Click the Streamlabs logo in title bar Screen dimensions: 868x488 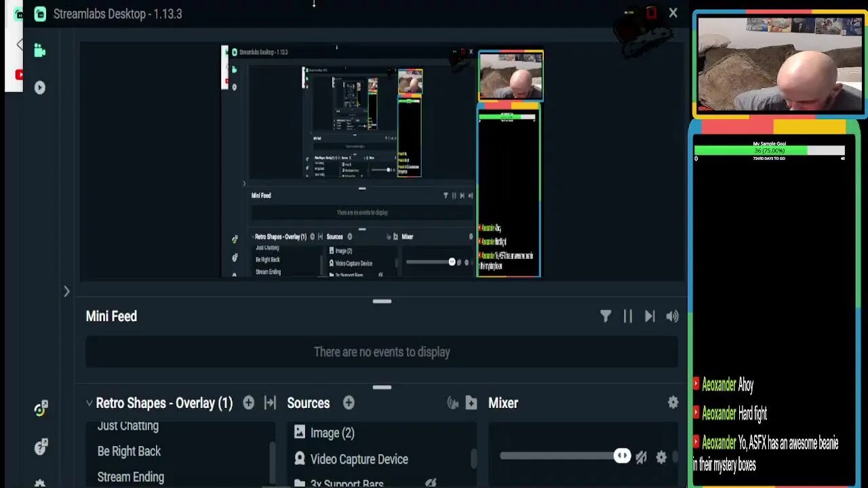click(x=40, y=14)
